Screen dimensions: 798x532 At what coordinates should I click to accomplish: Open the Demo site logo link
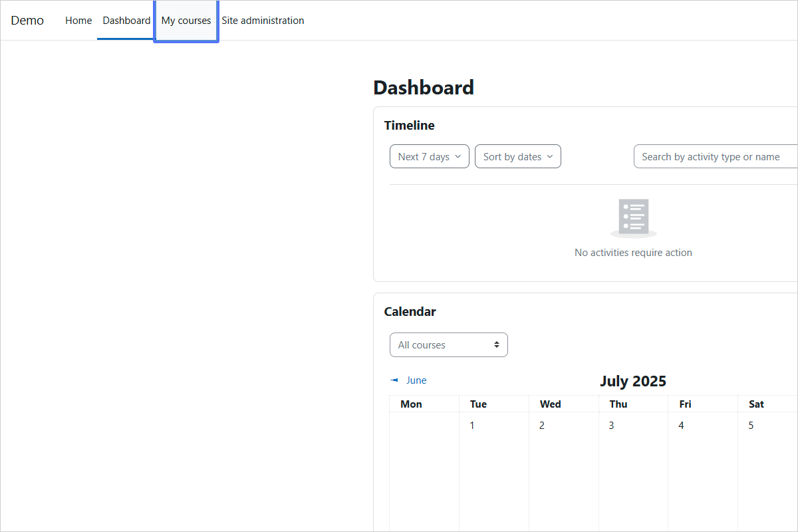pyautogui.click(x=27, y=21)
